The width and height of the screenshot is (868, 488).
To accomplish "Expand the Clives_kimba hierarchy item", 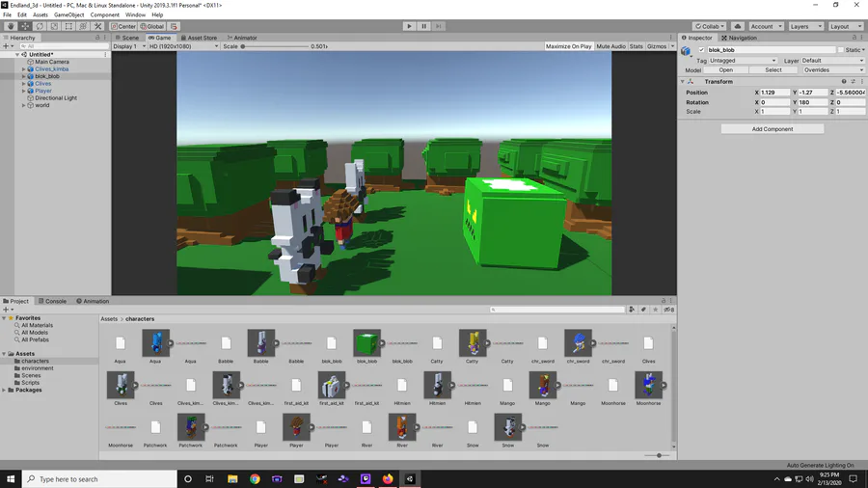I will [x=24, y=69].
